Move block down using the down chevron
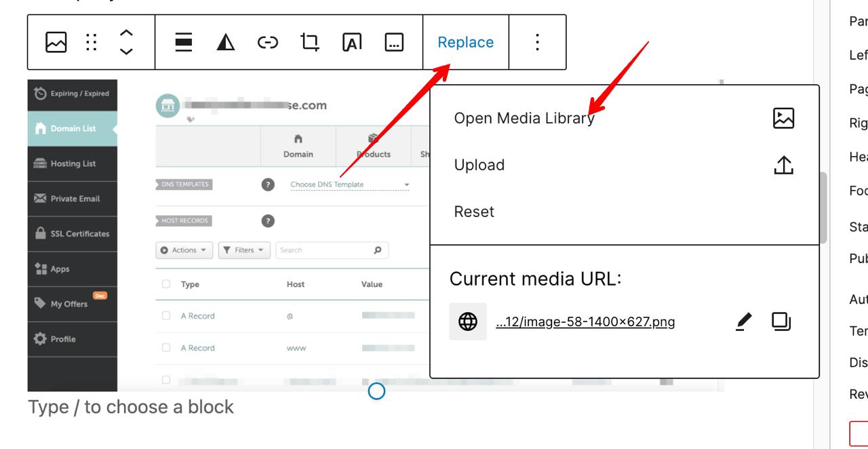 coord(126,52)
